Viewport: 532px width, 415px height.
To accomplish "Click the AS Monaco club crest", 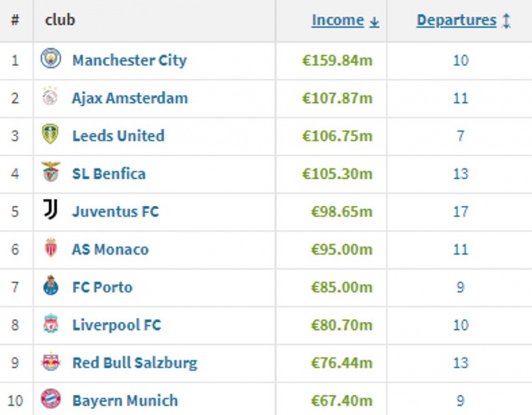I will [x=50, y=249].
